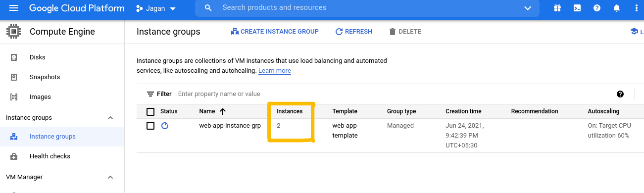Open the Learn more link
The height and width of the screenshot is (193, 644).
[275, 71]
